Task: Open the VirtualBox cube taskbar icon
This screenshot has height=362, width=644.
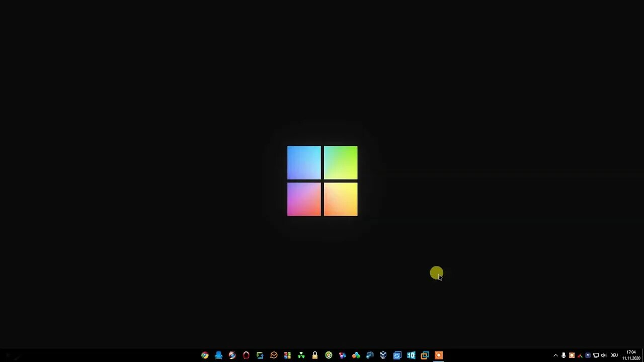Action: [x=383, y=355]
